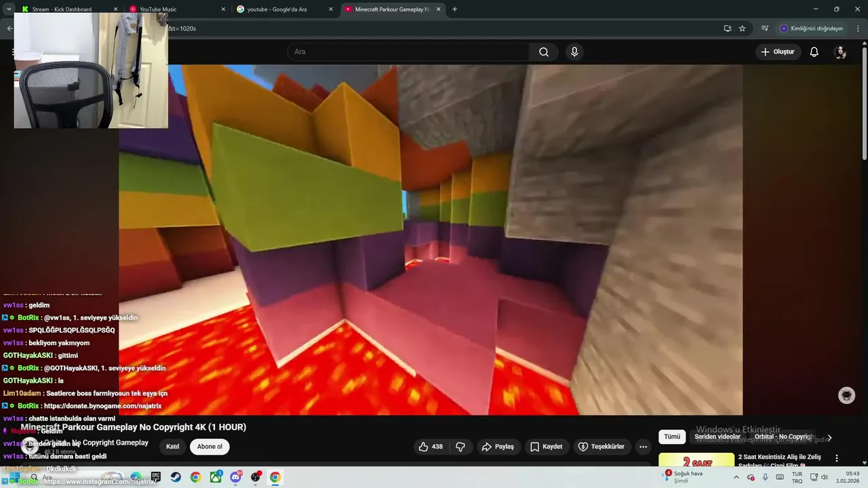868x488 pixels.
Task: Switch the TUR TRQ input language
Action: (x=797, y=477)
